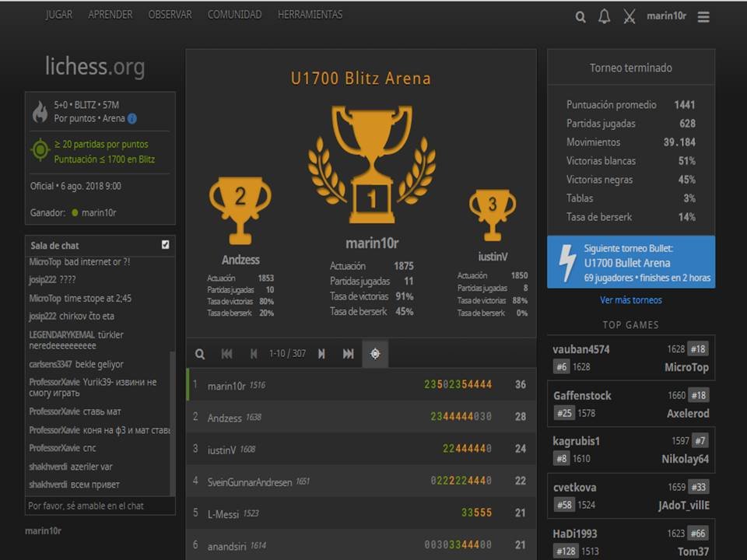Open vauban4574 vs MicroTop game
The height and width of the screenshot is (560, 747).
631,358
